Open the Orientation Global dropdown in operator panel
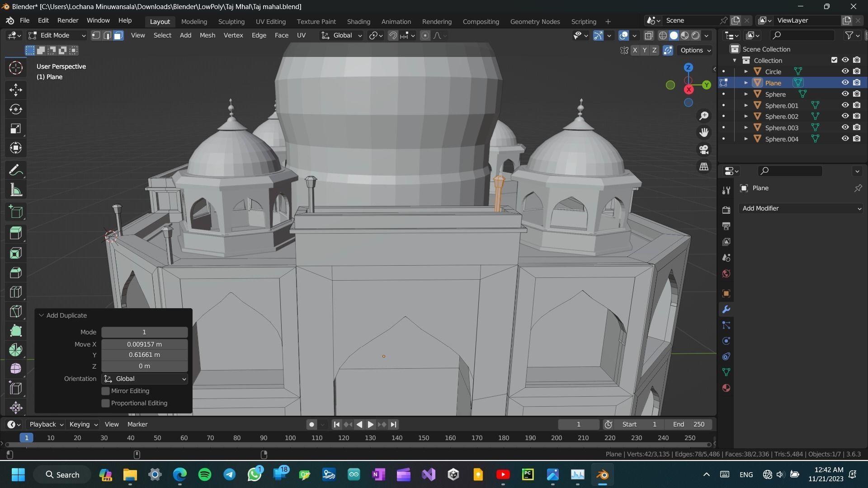The width and height of the screenshot is (868, 488). point(145,379)
